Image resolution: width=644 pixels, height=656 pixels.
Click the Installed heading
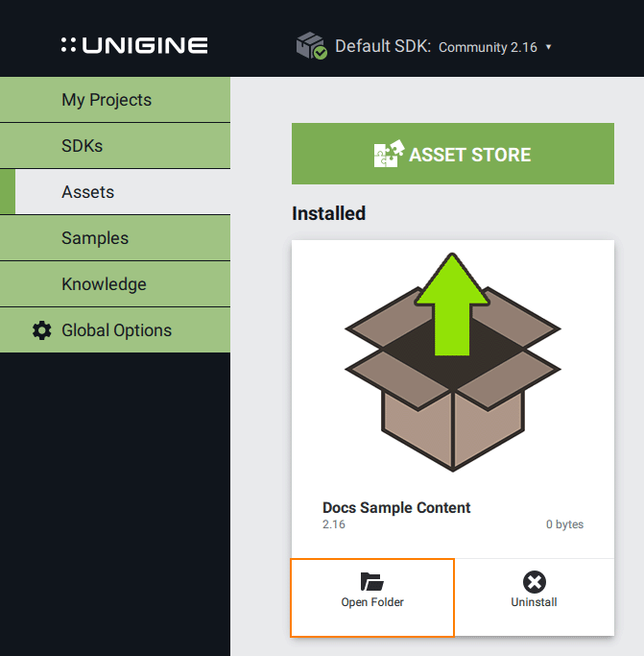pyautogui.click(x=328, y=213)
